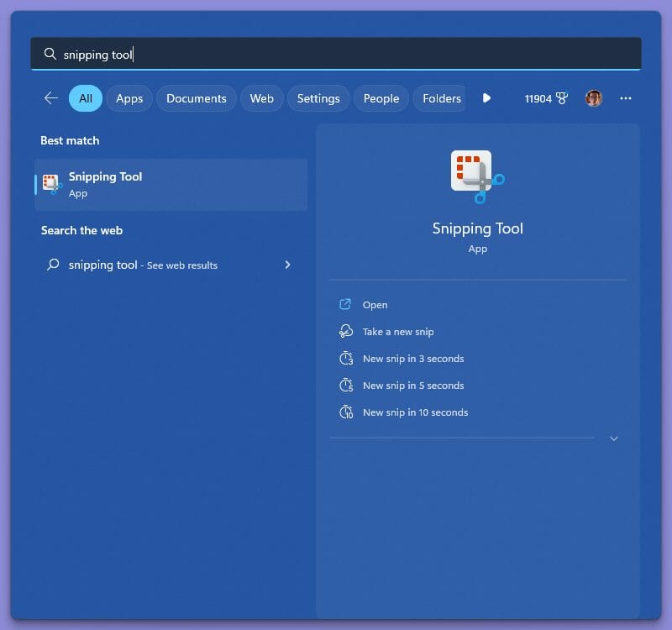Click the scissors icon beside Take a new snip

tap(346, 331)
